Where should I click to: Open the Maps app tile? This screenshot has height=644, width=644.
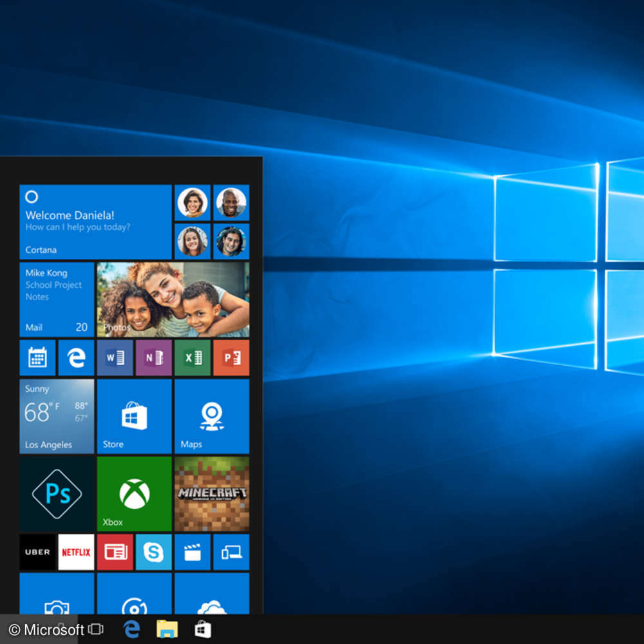pos(211,415)
